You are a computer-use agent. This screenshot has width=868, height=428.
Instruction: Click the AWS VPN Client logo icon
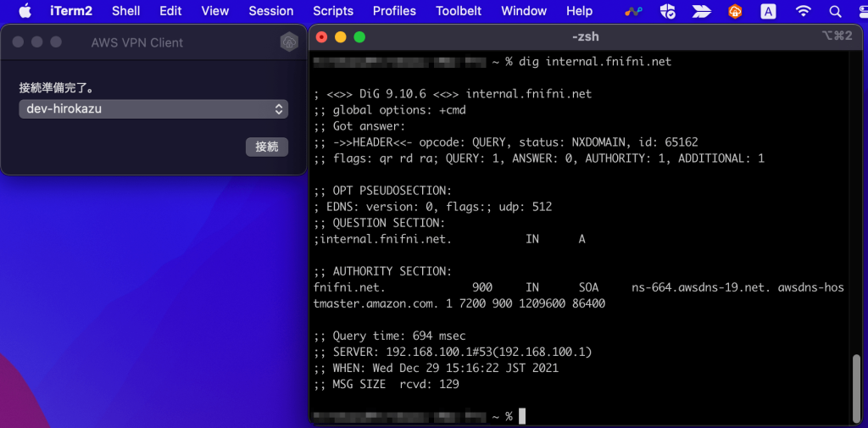[289, 42]
